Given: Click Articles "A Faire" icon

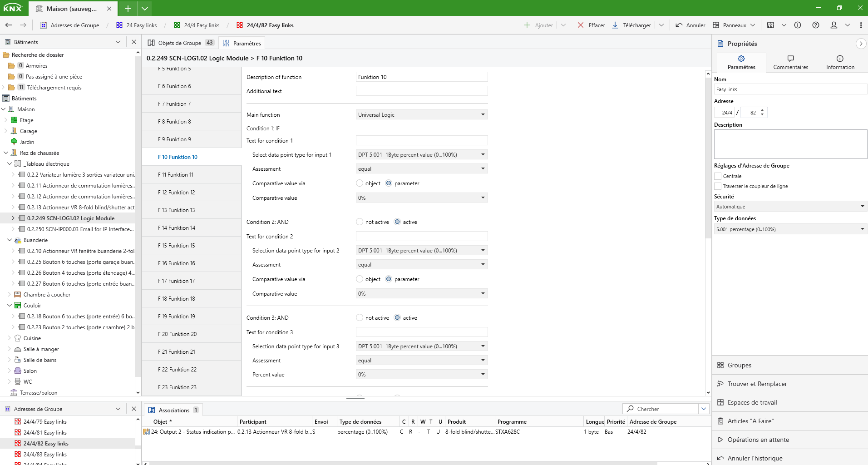Looking at the screenshot, I should (x=720, y=421).
